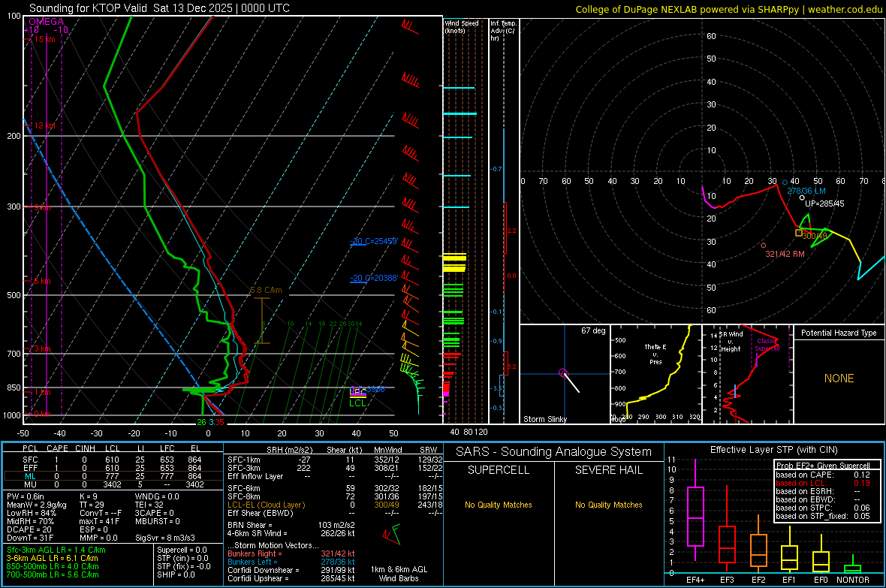Click the based on STP_fixed: 0.05 line
This screenshot has width=886, height=588.
coord(823,516)
